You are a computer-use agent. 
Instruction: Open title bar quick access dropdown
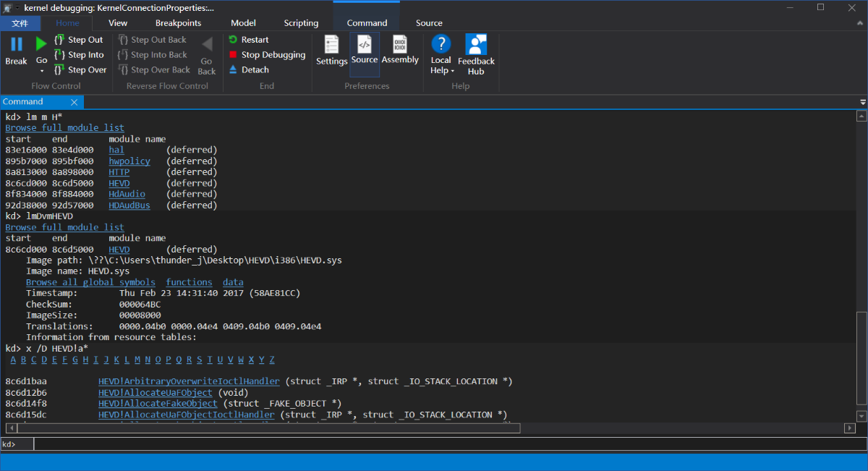17,7
